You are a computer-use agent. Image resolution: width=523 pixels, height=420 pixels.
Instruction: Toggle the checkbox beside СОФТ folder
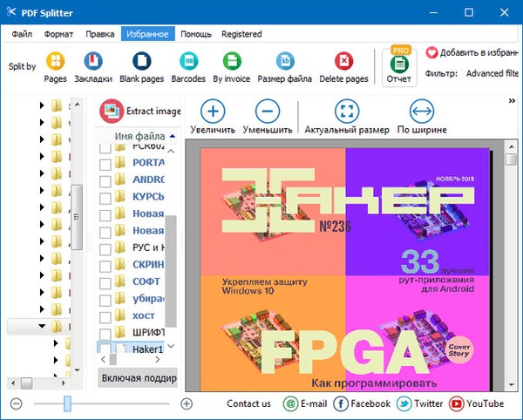(x=105, y=282)
